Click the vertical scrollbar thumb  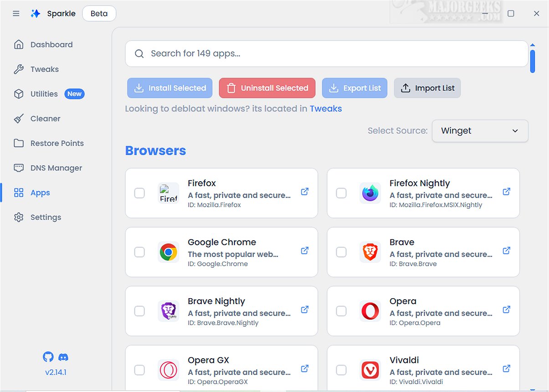(532, 61)
